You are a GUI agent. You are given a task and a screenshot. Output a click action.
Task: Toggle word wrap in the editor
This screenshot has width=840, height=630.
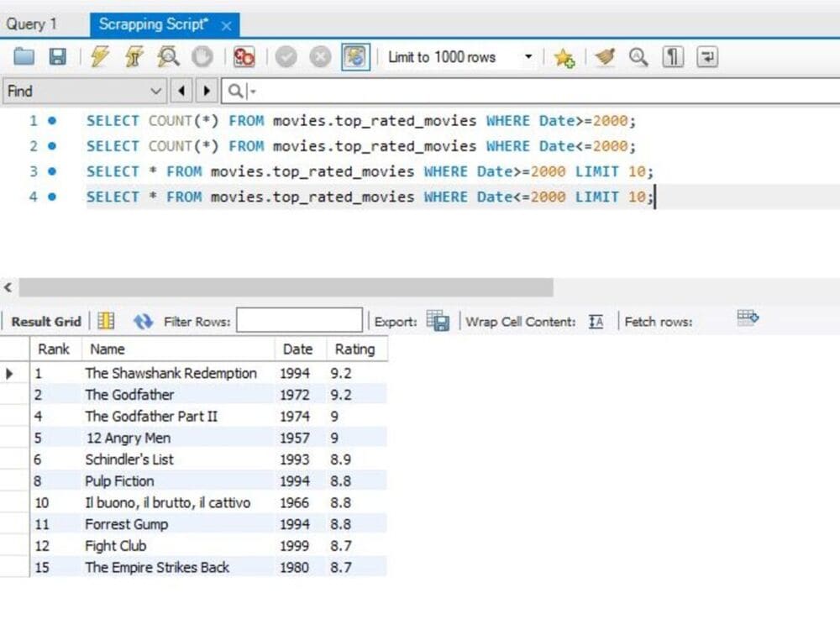(706, 56)
